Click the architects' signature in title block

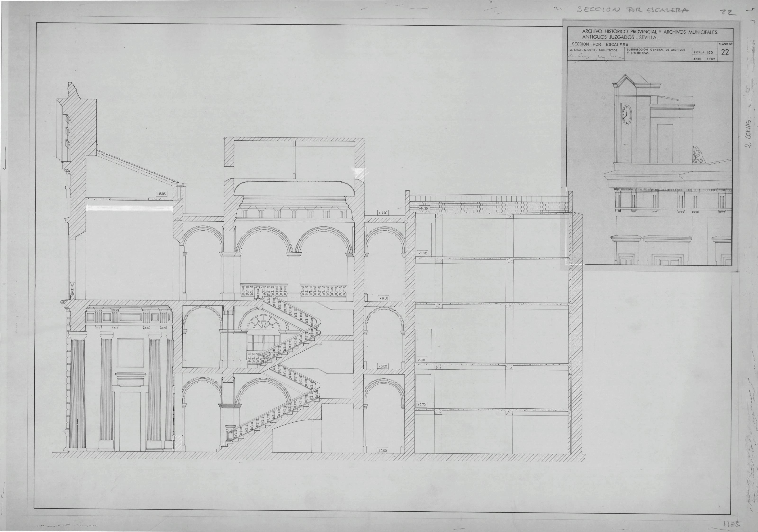595,57
